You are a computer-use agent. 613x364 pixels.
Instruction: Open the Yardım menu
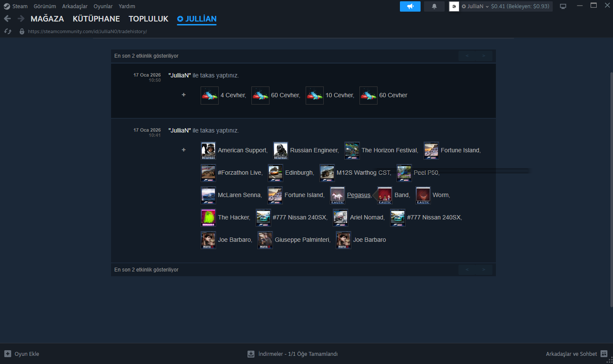pos(127,6)
